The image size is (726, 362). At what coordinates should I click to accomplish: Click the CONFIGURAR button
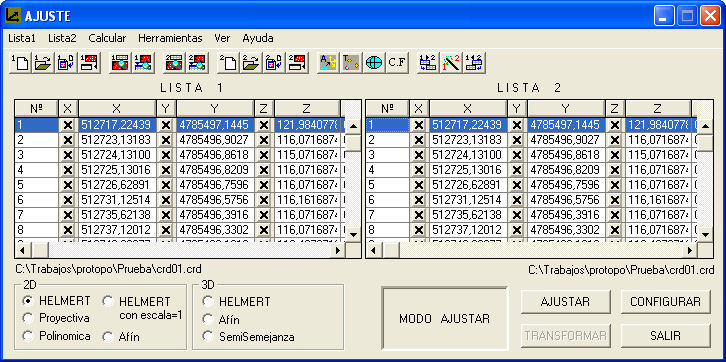click(665, 302)
